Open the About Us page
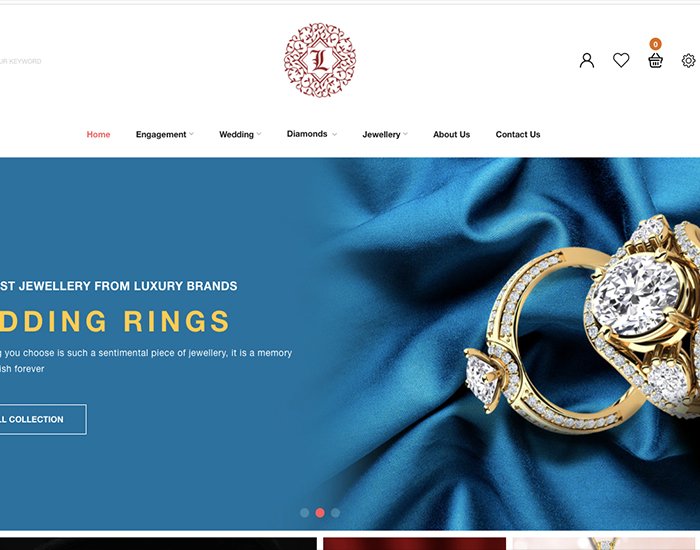 (451, 134)
